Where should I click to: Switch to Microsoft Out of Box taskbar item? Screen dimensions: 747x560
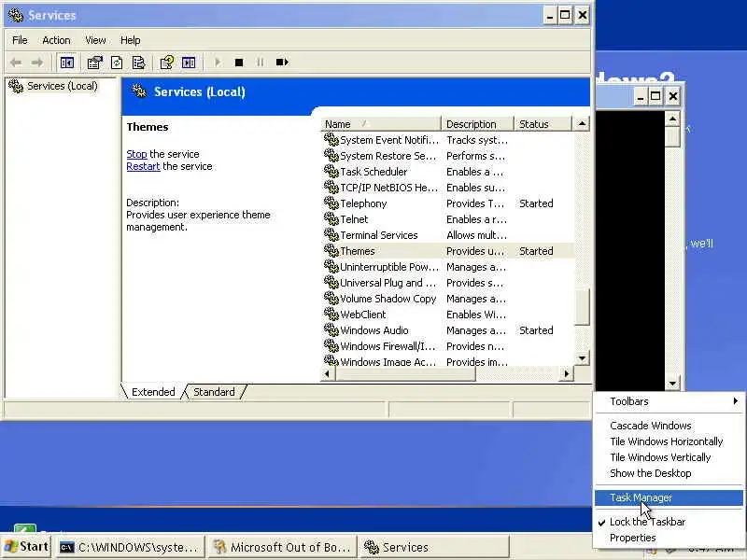(283, 548)
